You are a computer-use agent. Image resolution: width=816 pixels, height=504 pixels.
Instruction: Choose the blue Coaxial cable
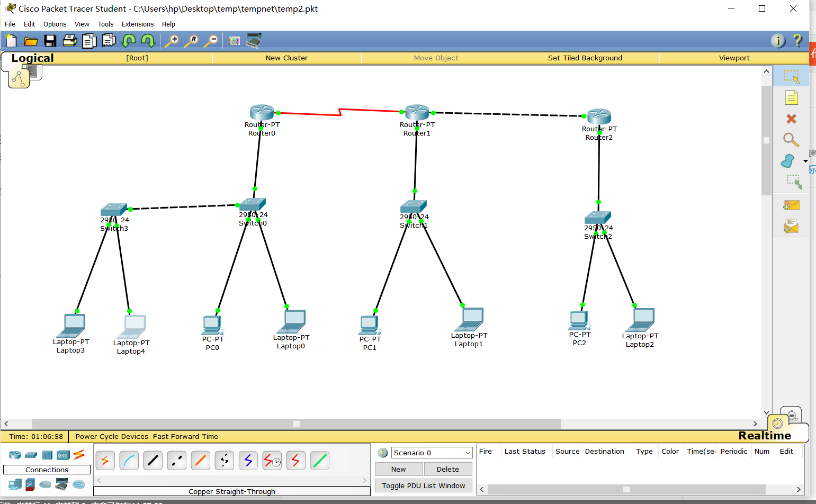pyautogui.click(x=248, y=461)
